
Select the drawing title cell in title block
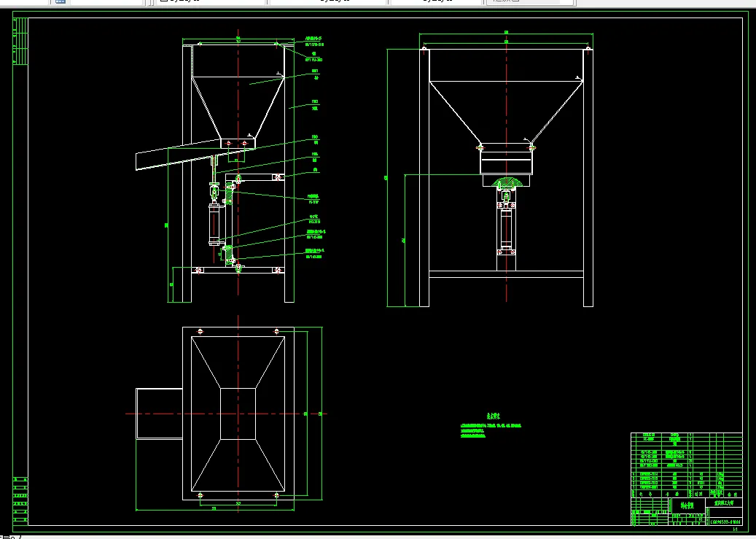click(x=687, y=505)
